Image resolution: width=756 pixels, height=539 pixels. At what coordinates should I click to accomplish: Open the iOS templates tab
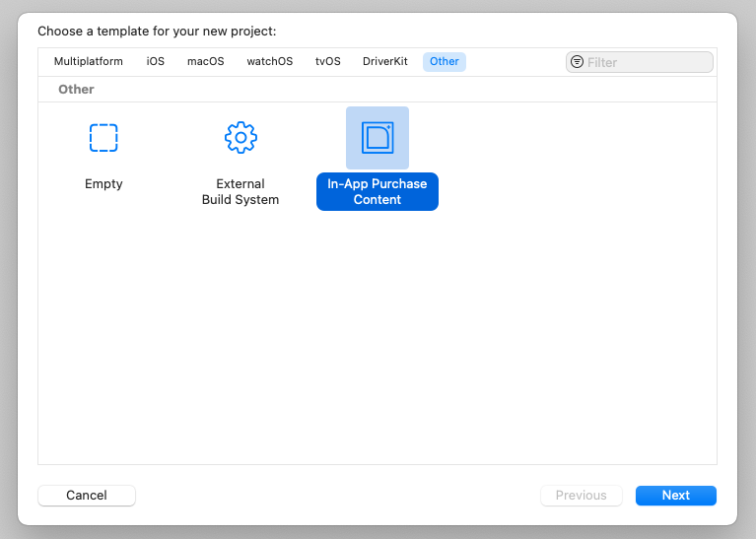click(x=156, y=61)
